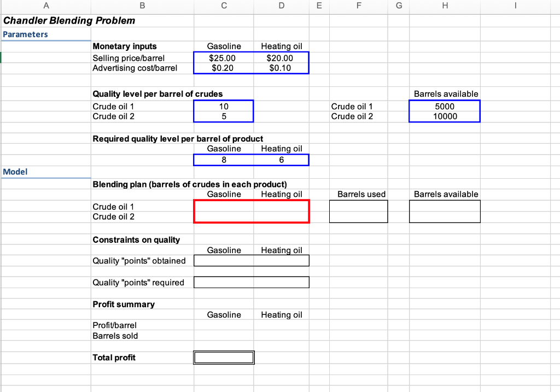Screen dimensions: 560x392
Task: Select the advertising cost cell showing $0.20
Action: 224,68
